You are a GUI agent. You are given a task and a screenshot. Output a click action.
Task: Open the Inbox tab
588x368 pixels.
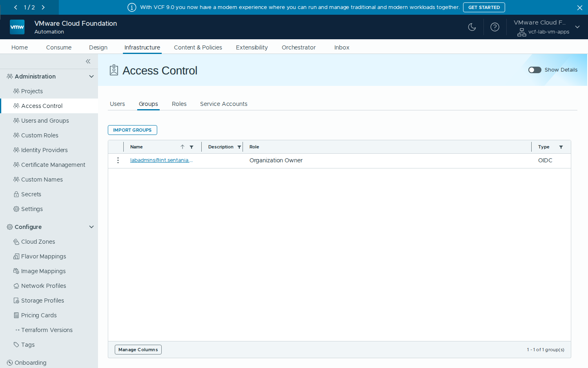[342, 47]
